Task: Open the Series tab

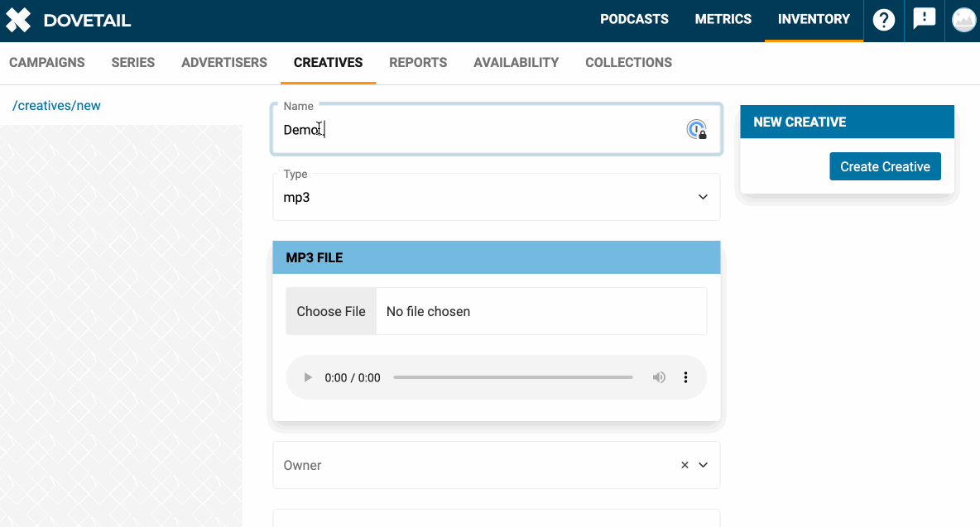Action: (133, 63)
